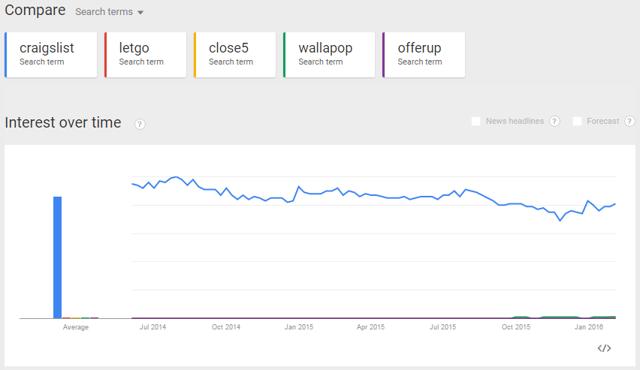Click the Jul 2014 axis label
This screenshot has height=370, width=640.
coord(153,327)
